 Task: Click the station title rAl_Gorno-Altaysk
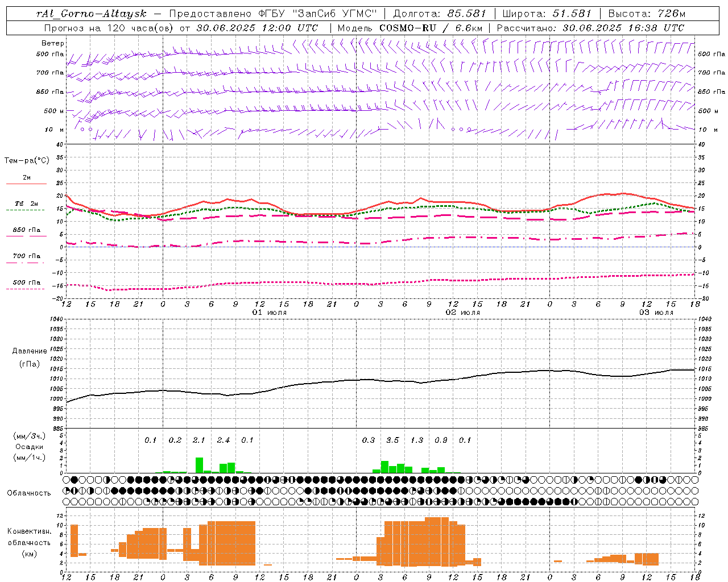(91, 14)
